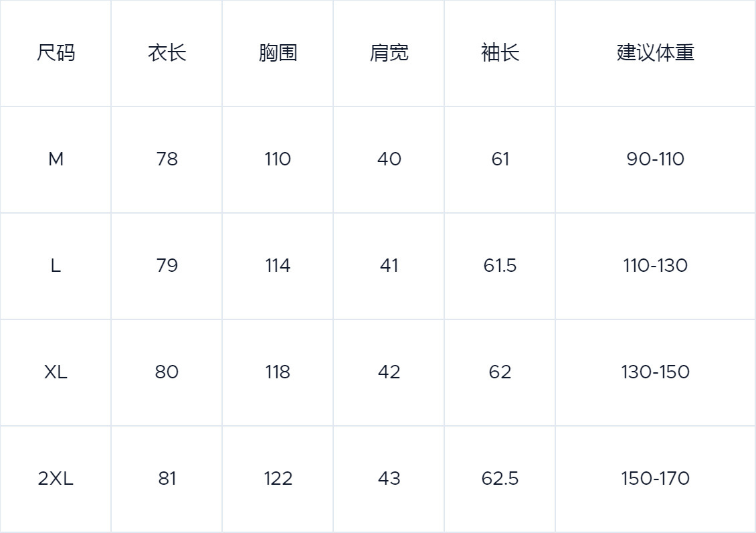Click the 78 garment length cell
Screen dimensions: 756x533
tap(167, 159)
